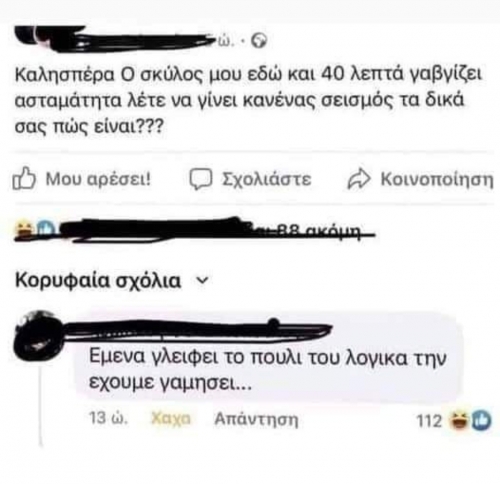This screenshot has width=500, height=484.
Task: Click the blue like reaction icon below the post
Action: 43,229
